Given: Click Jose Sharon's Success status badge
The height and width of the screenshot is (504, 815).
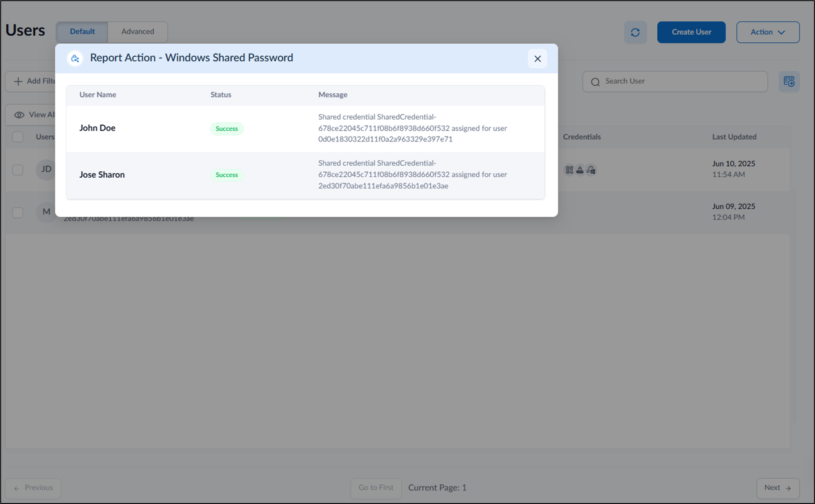Looking at the screenshot, I should (227, 175).
